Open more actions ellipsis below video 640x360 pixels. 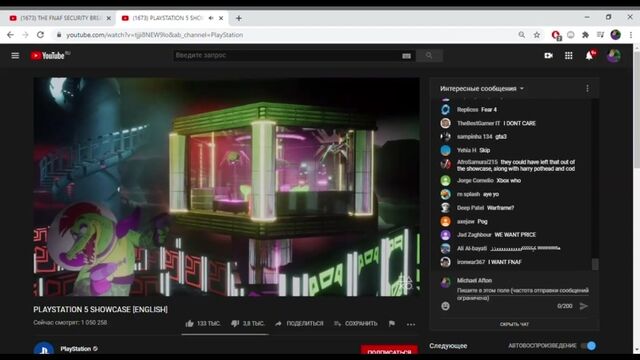click(411, 324)
